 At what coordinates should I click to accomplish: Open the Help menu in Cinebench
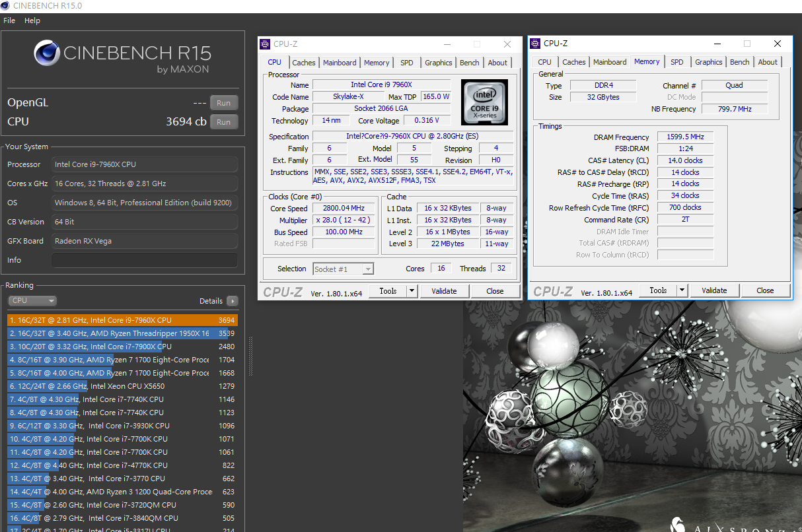(32, 20)
